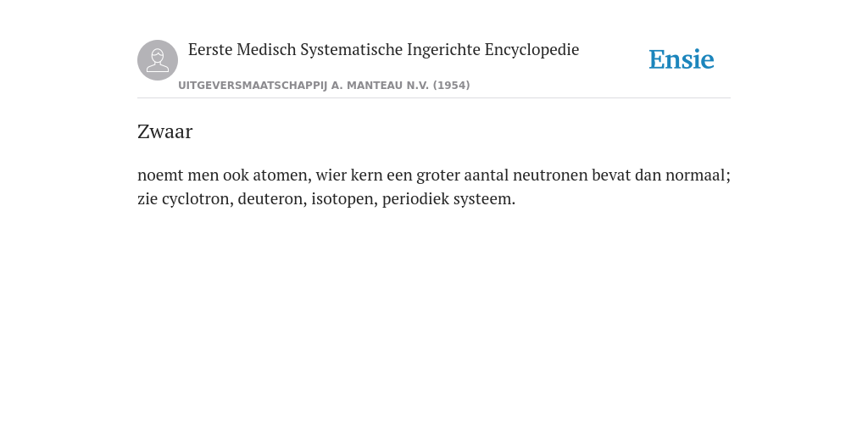Click the word isotopen in the definition
This screenshot has height=434, width=868.
coord(342,198)
